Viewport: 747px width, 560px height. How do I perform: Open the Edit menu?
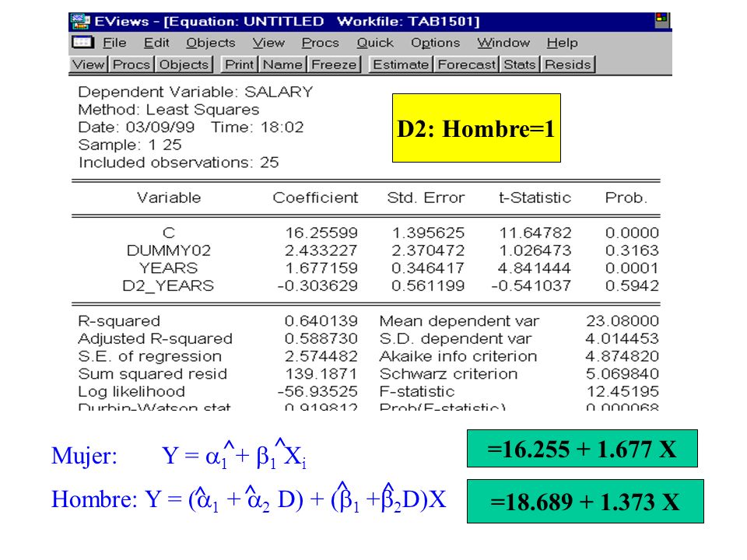(156, 43)
